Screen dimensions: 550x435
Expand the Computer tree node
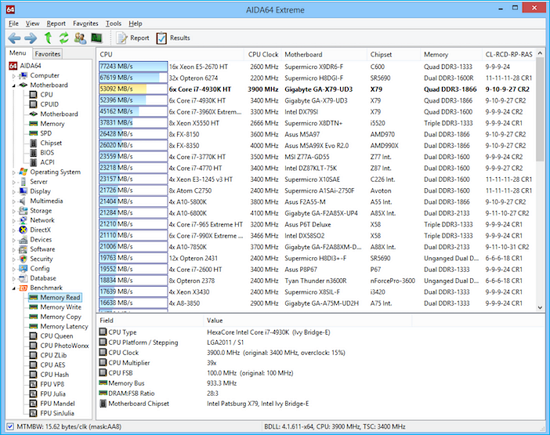click(14, 76)
